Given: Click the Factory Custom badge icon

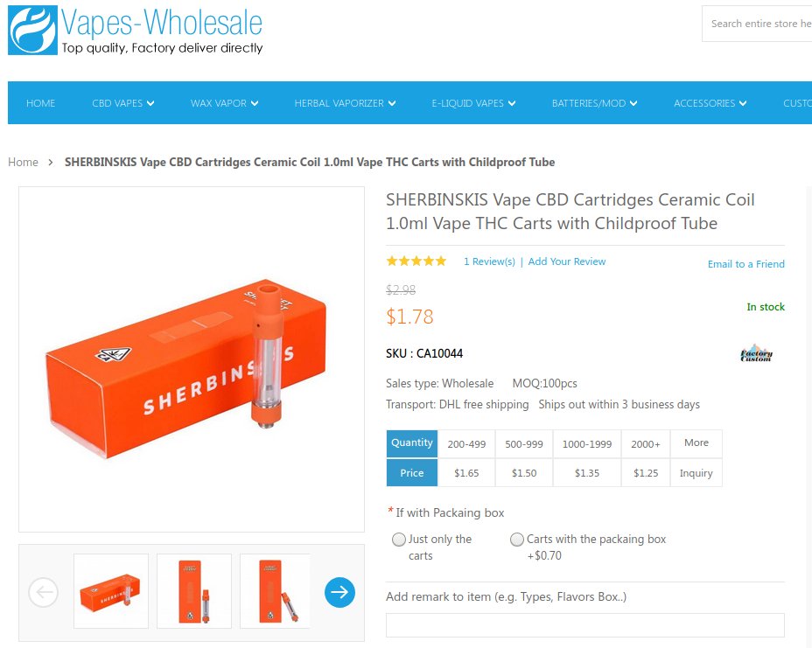Looking at the screenshot, I should click(x=756, y=354).
